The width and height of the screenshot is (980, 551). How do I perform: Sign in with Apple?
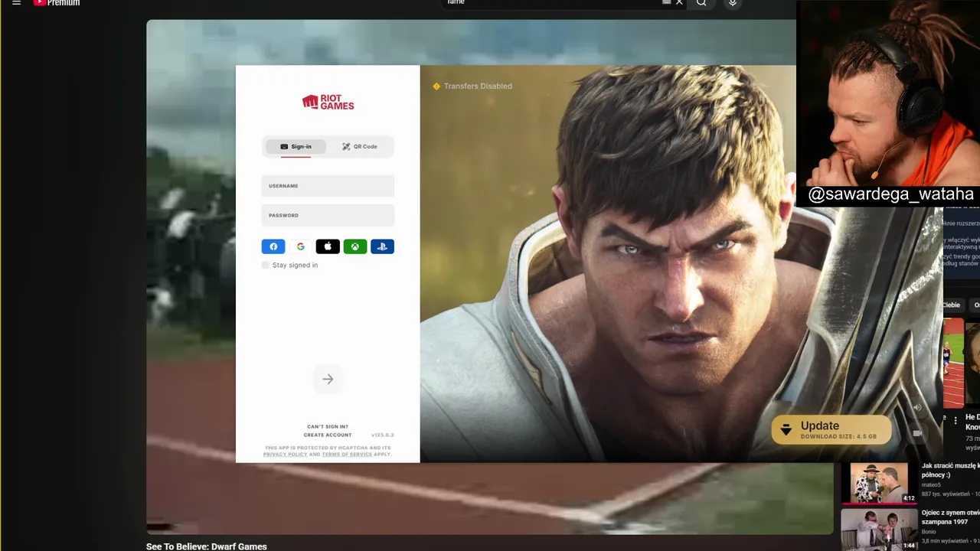(x=328, y=246)
